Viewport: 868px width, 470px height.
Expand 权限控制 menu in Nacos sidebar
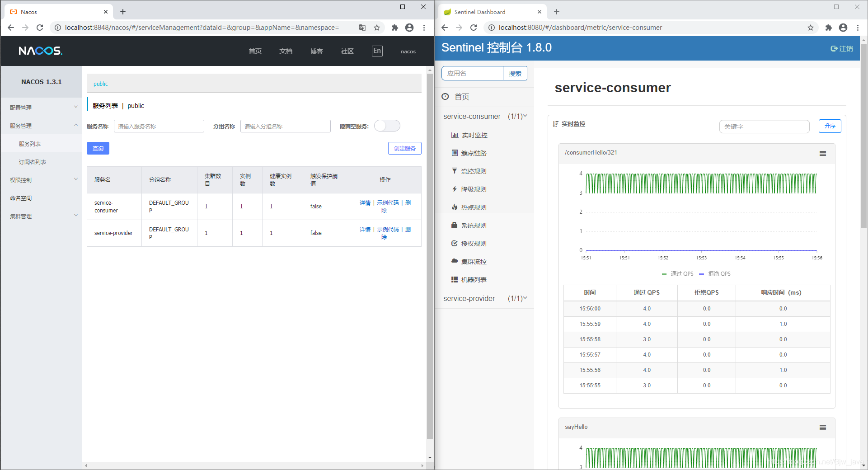(x=42, y=180)
